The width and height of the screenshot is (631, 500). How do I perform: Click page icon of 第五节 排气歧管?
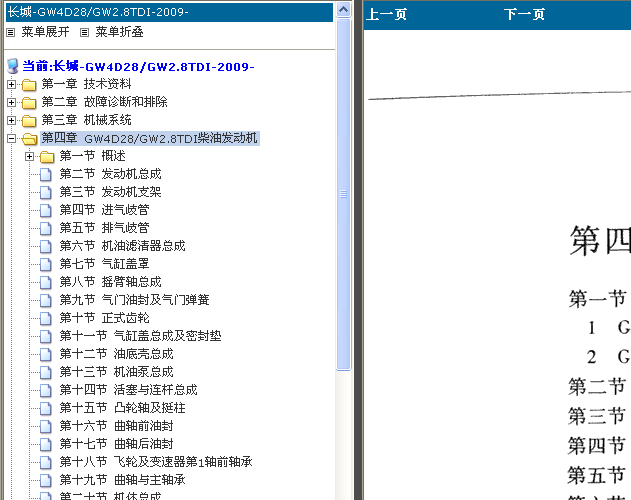46,228
